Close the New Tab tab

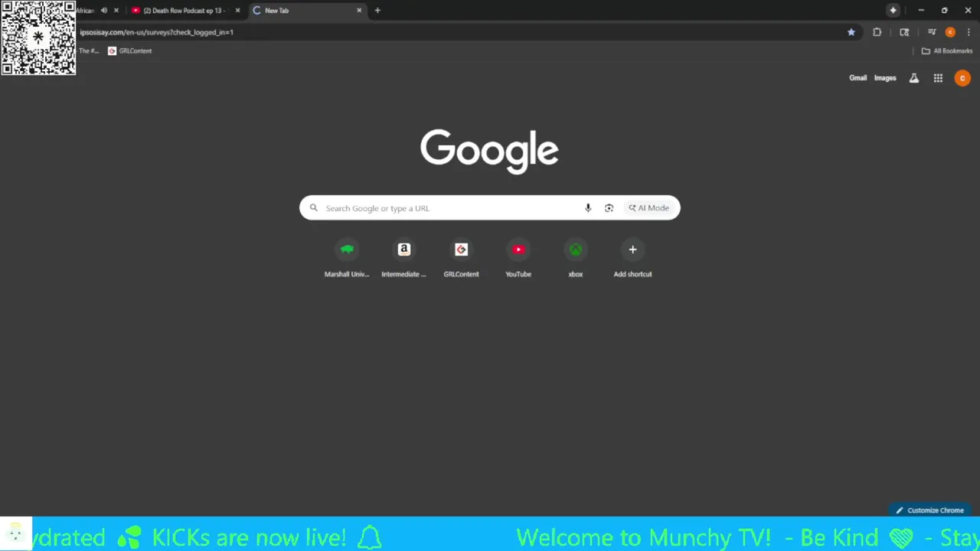pos(359,11)
